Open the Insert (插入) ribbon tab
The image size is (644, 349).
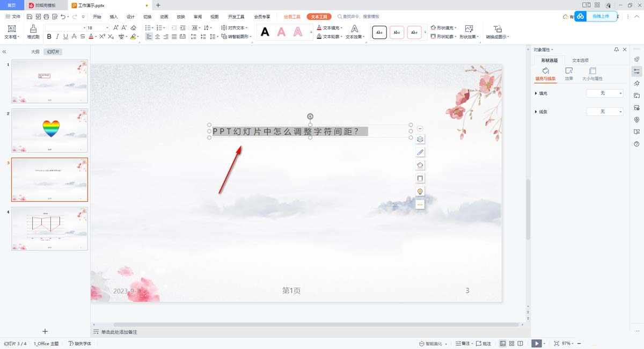(114, 17)
